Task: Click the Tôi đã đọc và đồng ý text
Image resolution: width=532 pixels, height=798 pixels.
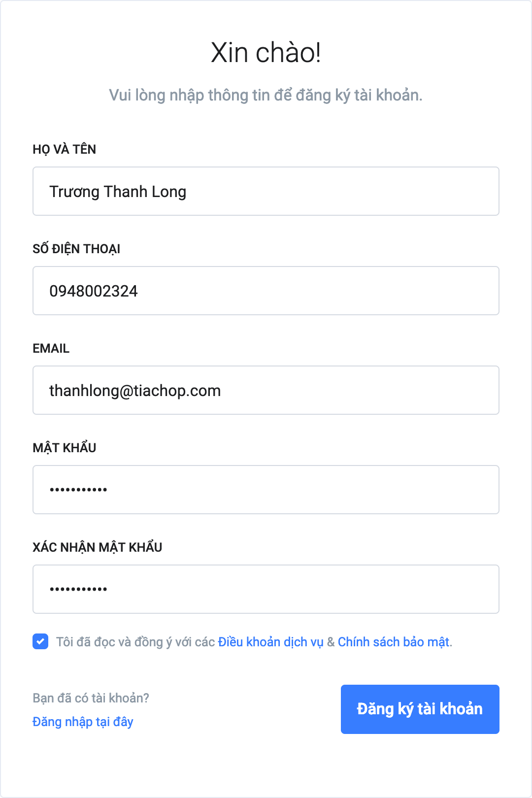Action: pyautogui.click(x=135, y=642)
